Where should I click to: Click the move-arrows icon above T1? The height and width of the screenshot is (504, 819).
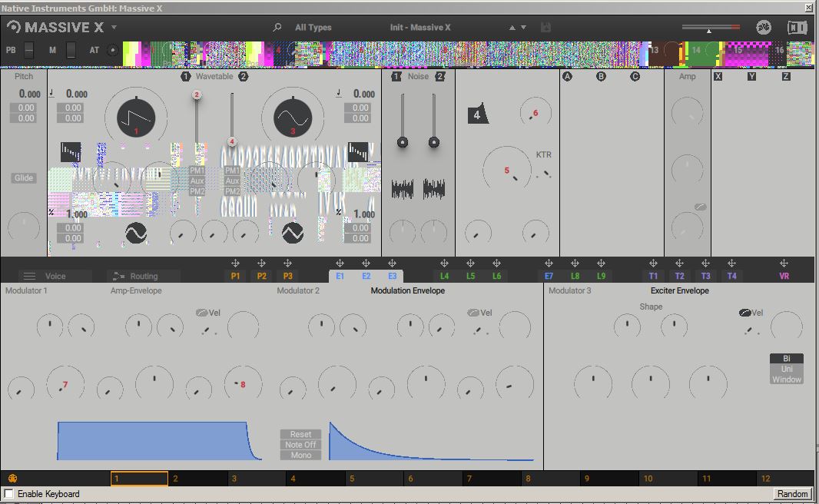[x=653, y=264]
